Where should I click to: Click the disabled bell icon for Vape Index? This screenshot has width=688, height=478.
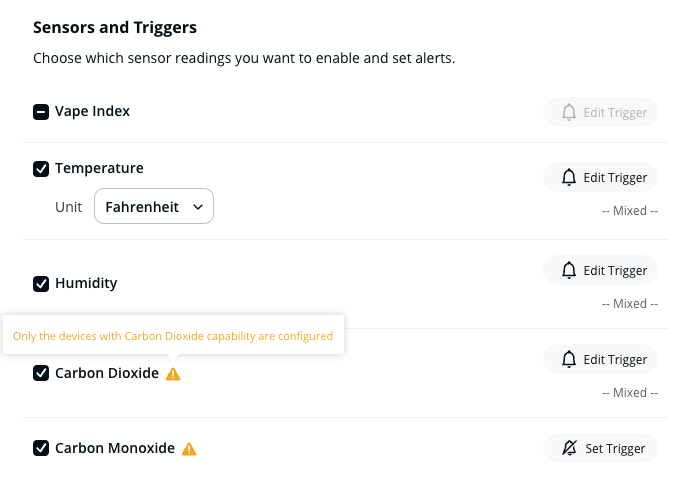[x=569, y=112]
